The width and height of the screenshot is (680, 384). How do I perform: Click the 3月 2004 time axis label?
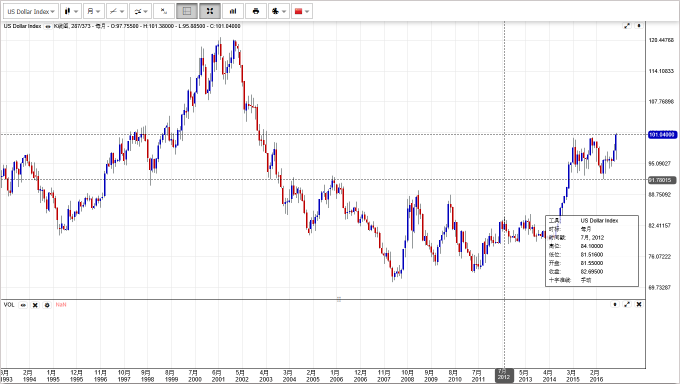[289, 376]
